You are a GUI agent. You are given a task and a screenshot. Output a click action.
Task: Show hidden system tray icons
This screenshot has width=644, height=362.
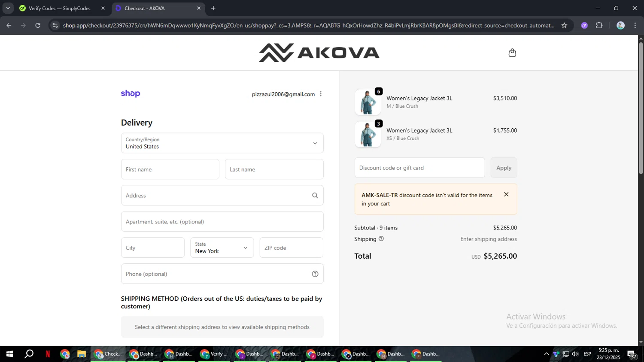click(x=546, y=354)
